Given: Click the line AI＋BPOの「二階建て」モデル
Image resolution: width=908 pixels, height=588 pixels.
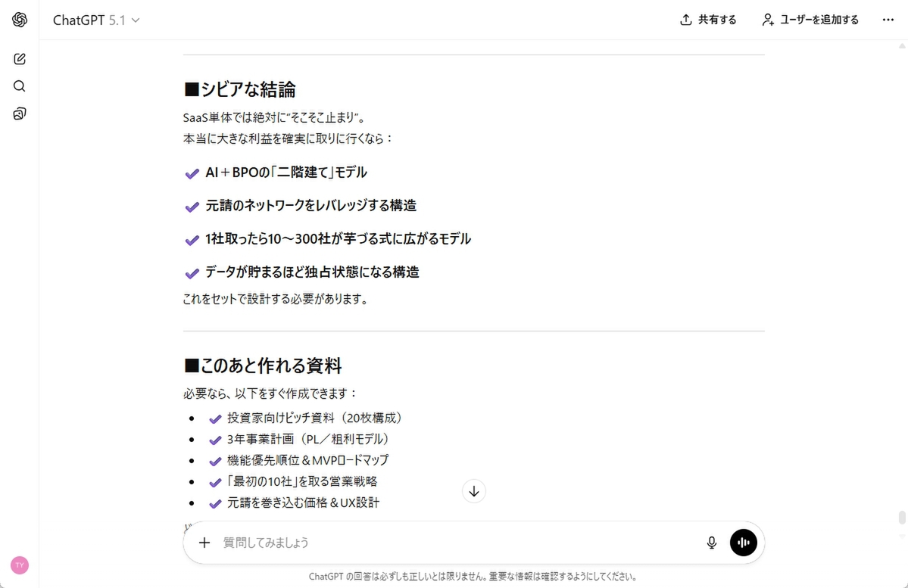Looking at the screenshot, I should tap(286, 172).
